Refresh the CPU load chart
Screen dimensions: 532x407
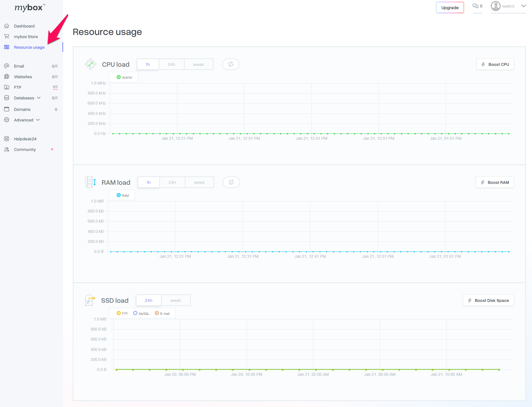[231, 64]
